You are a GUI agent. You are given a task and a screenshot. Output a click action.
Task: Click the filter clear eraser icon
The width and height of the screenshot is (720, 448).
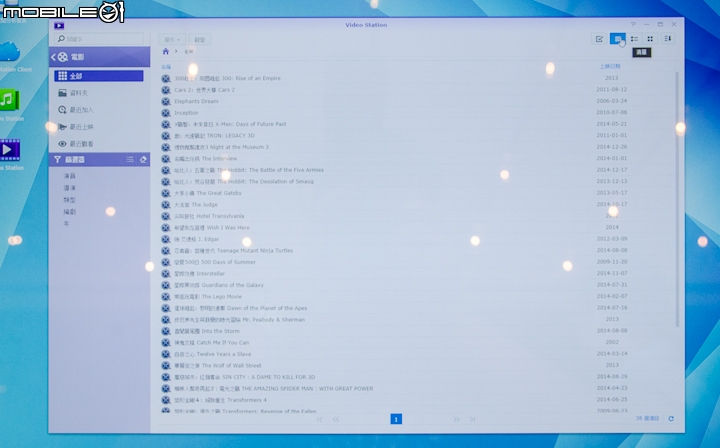pyautogui.click(x=143, y=160)
